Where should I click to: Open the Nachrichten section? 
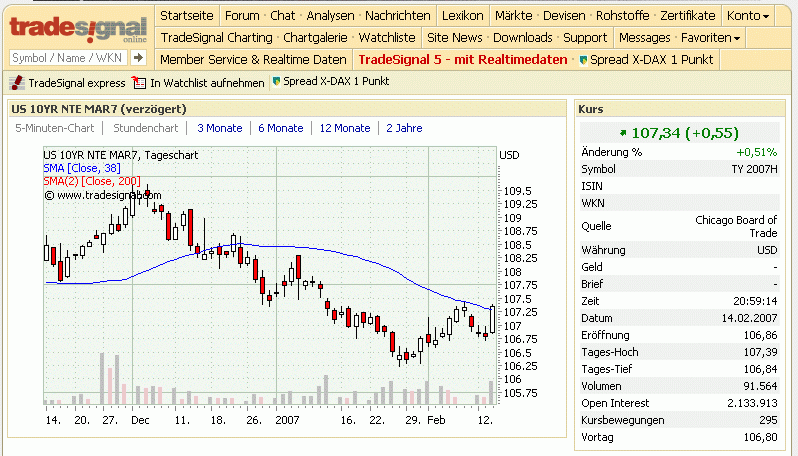click(x=398, y=16)
